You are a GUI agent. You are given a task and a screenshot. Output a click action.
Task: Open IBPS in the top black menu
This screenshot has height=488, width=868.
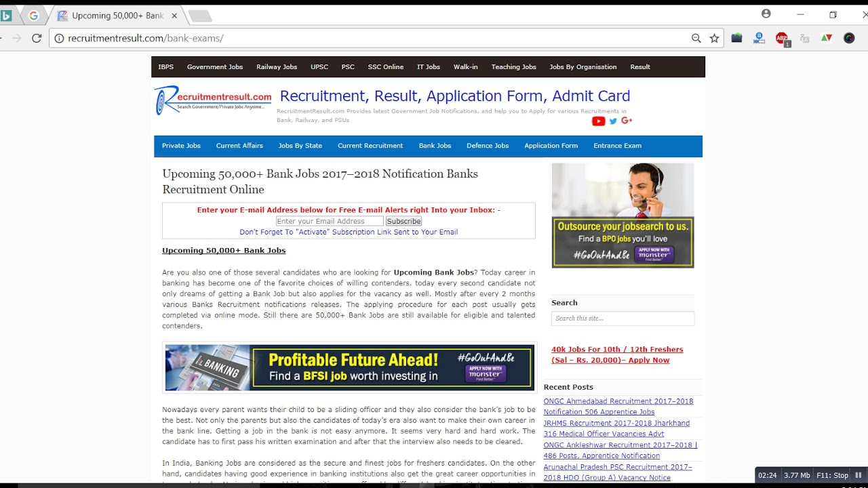pyautogui.click(x=166, y=67)
